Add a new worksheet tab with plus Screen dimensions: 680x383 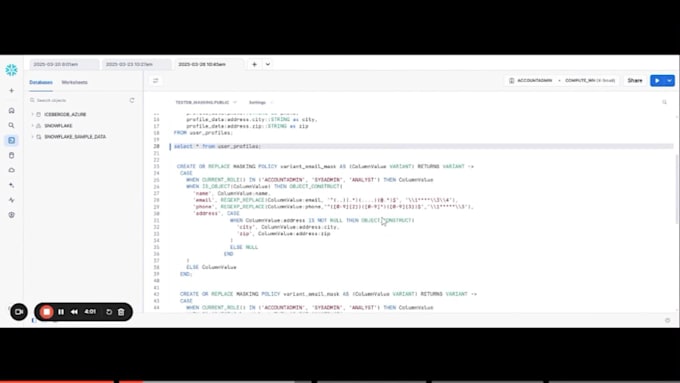point(255,64)
